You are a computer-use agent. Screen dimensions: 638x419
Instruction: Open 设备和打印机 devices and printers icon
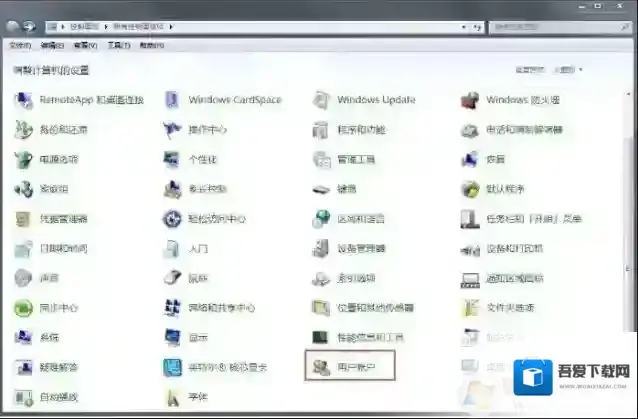tap(470, 249)
